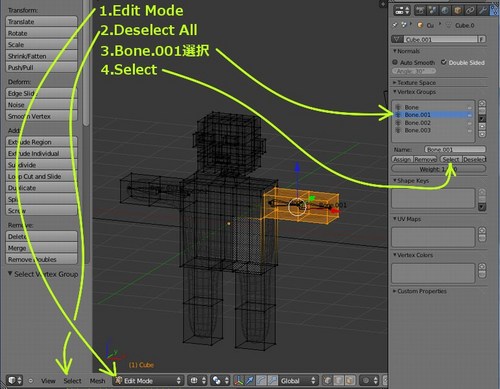
Task: Open the Select menu in header
Action: coord(72,381)
